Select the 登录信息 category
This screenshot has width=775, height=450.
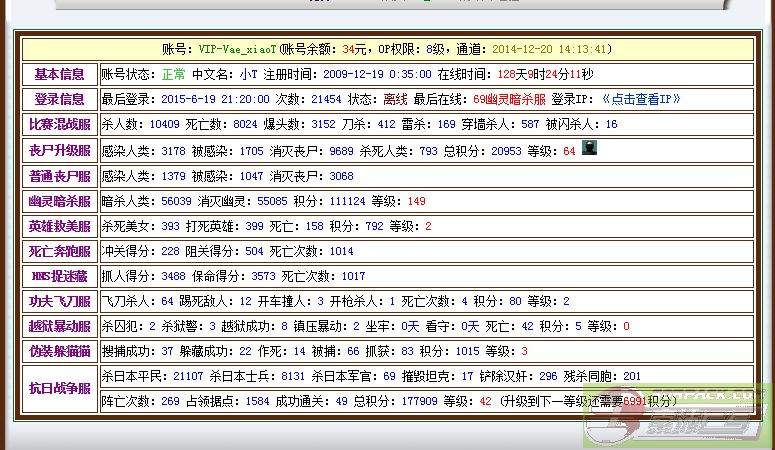60,99
